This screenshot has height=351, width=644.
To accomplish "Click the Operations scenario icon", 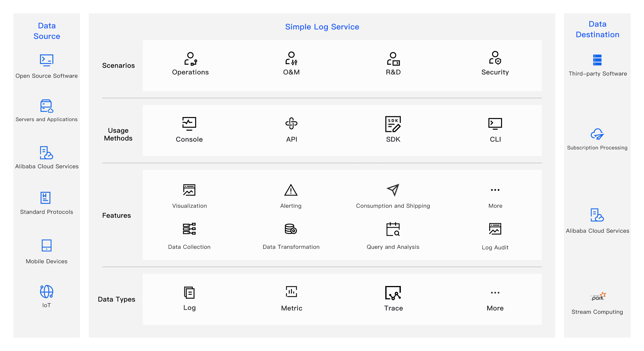I will (191, 59).
